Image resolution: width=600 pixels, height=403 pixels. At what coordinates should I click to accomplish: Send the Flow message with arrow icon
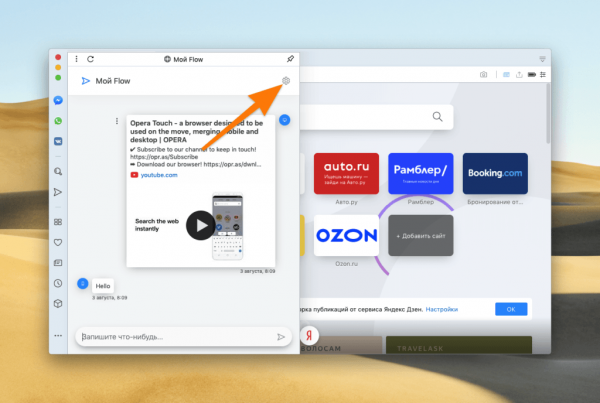tap(281, 337)
